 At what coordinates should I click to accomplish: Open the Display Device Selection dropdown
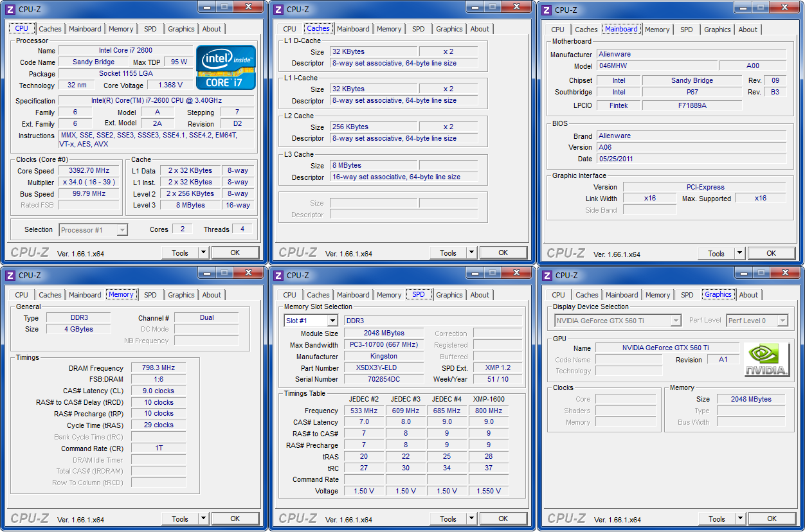(676, 321)
